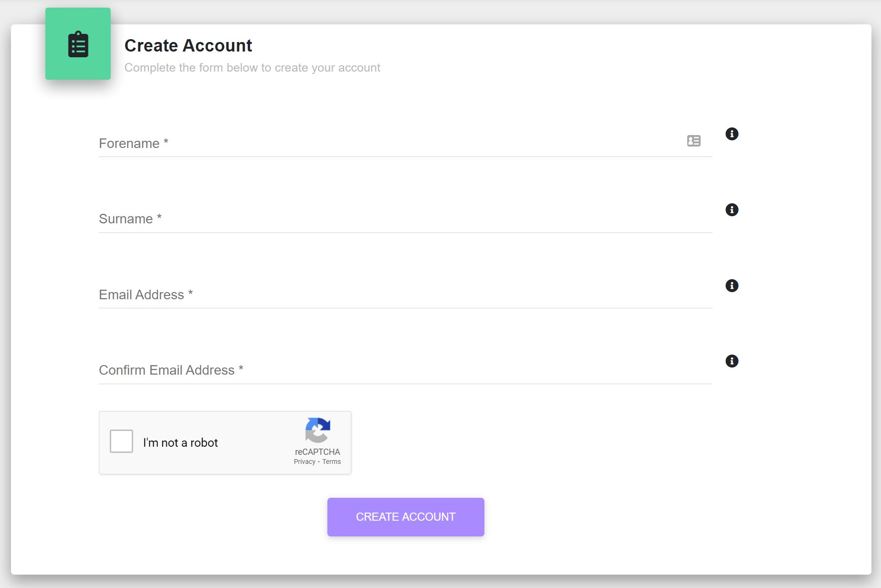Open the Confirm Email Address info icon
Image resolution: width=881 pixels, height=588 pixels.
pyautogui.click(x=732, y=361)
